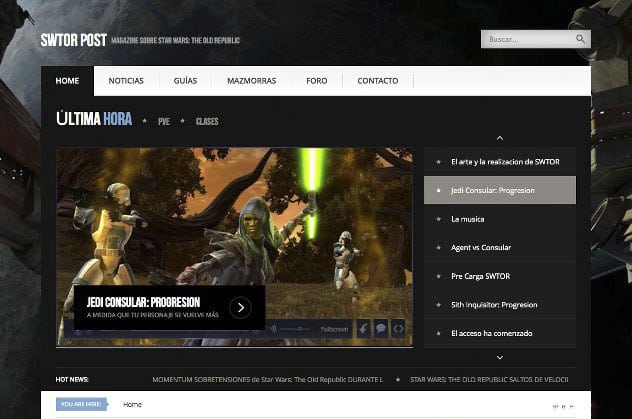Open 'Jedi Consular: Progresion' in list
Viewport: 632px width, 419px height.
click(500, 190)
